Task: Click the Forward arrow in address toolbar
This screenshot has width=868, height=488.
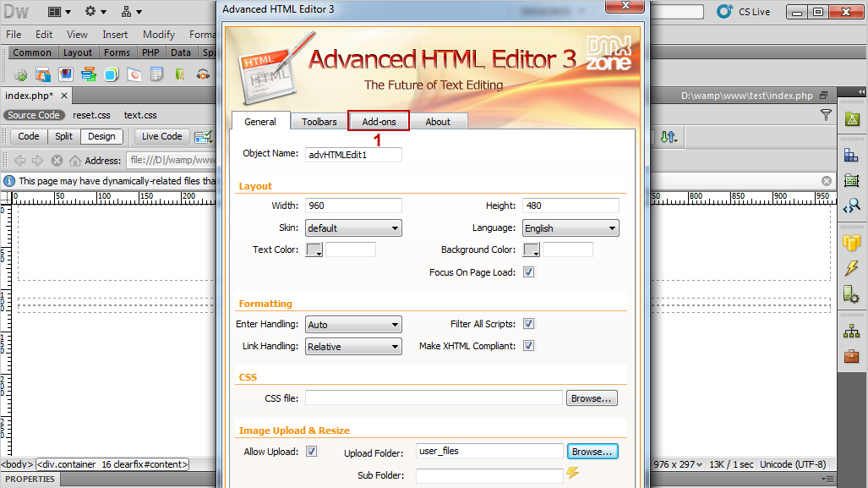Action: (x=38, y=161)
